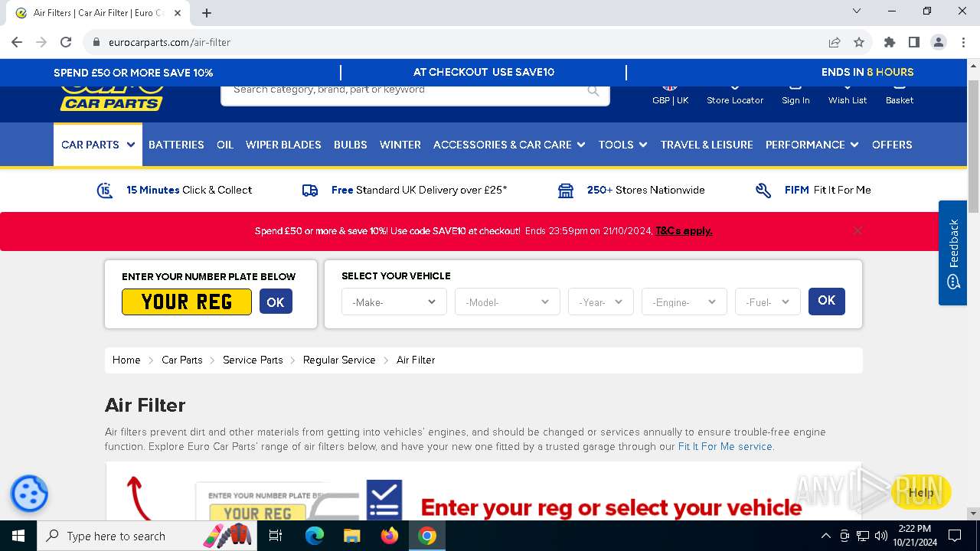Go to Regular Service breadcrumb
This screenshot has height=551, width=980.
pyautogui.click(x=339, y=360)
